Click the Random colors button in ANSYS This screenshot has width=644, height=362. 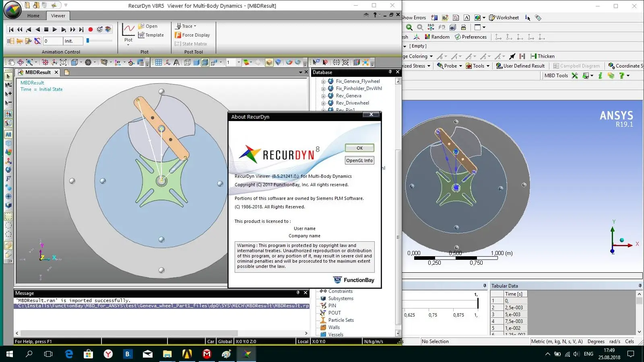(437, 37)
